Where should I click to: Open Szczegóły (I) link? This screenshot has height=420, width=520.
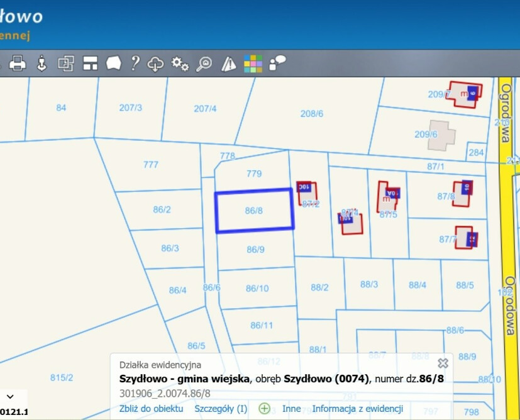pos(221,409)
